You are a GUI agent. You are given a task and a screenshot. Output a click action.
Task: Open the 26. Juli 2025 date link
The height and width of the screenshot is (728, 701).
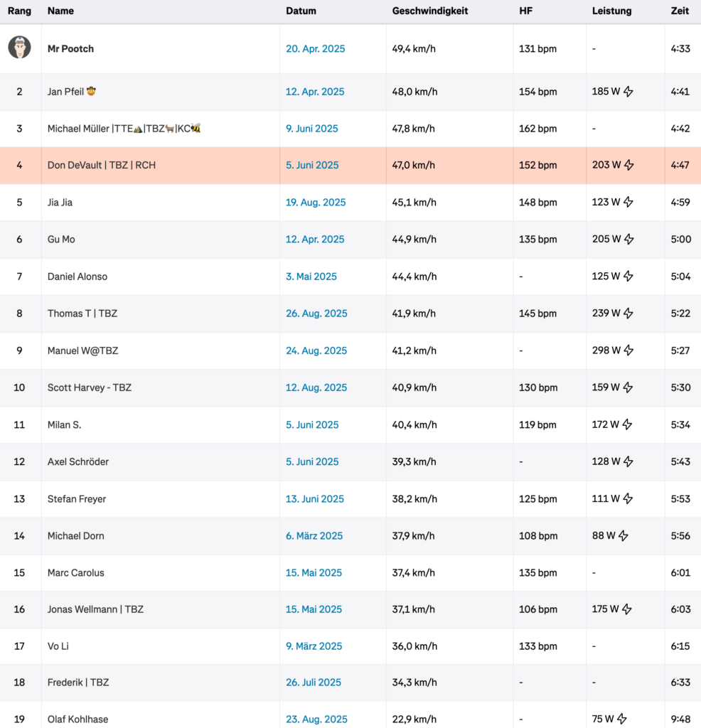click(314, 682)
